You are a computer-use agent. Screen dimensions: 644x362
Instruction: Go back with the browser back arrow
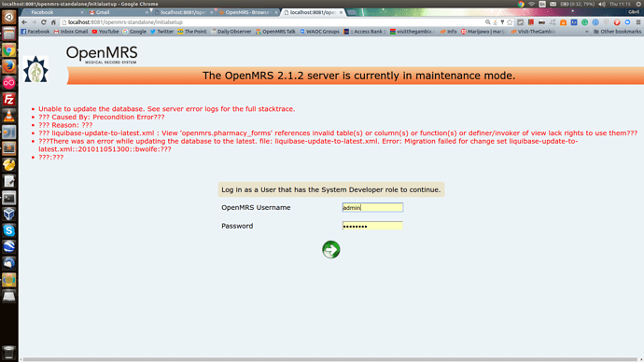(24, 22)
